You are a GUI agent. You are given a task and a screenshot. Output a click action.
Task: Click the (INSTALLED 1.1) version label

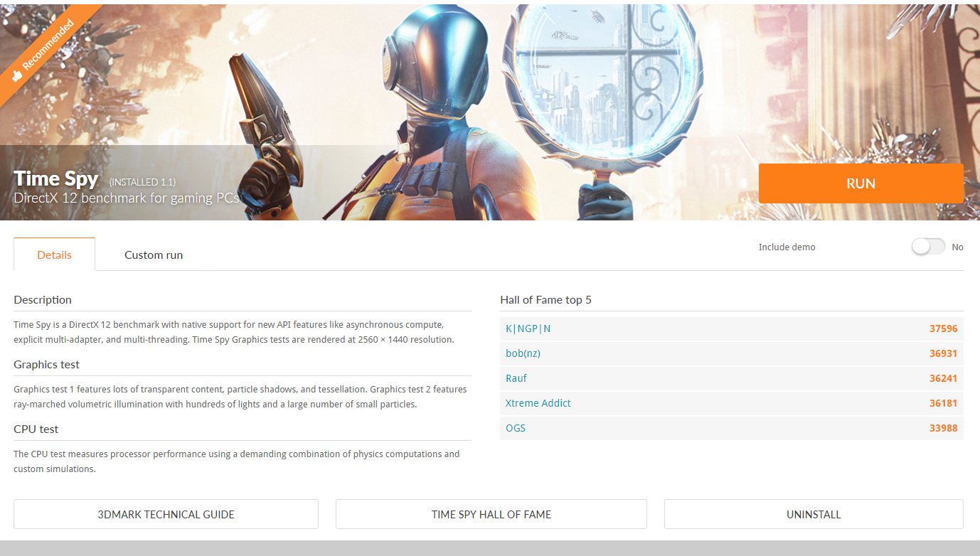[x=142, y=182]
